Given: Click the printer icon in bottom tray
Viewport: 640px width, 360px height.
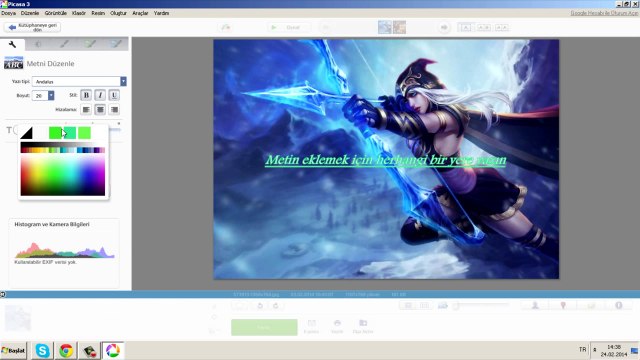Looking at the screenshot, I should click(337, 327).
